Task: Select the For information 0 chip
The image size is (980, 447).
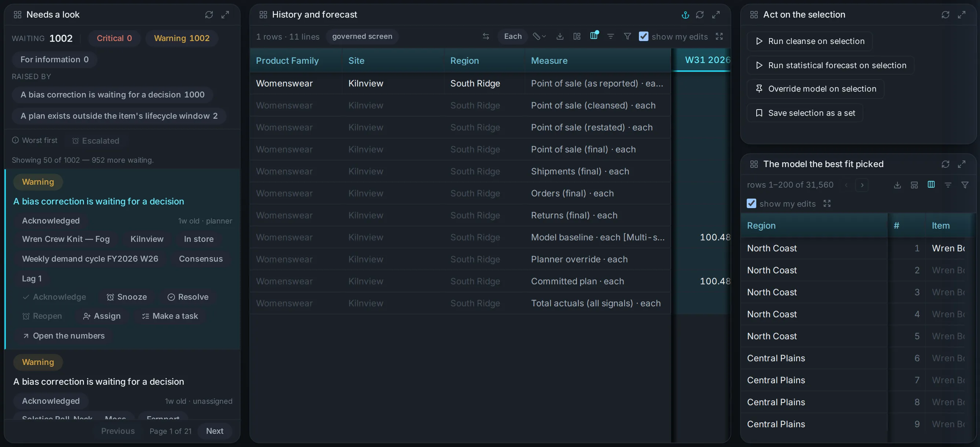Action: (x=54, y=60)
